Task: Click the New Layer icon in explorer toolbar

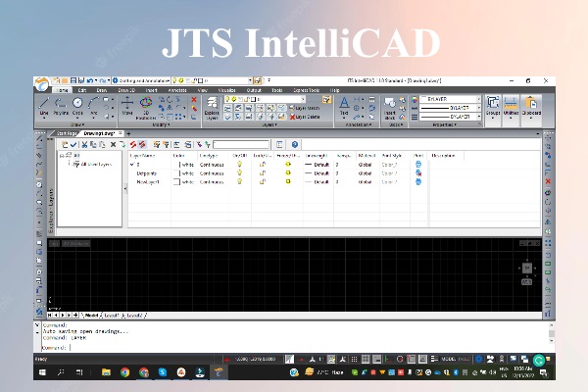Action: [65, 144]
